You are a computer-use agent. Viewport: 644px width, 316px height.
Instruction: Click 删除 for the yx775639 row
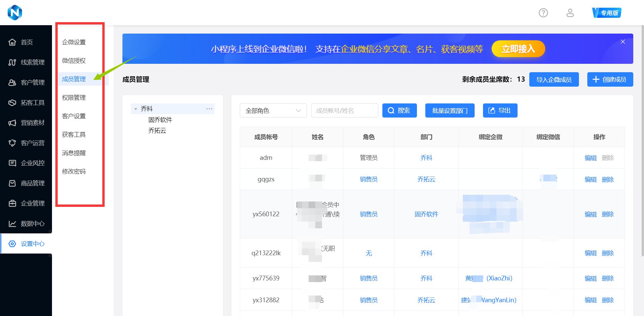pyautogui.click(x=607, y=278)
